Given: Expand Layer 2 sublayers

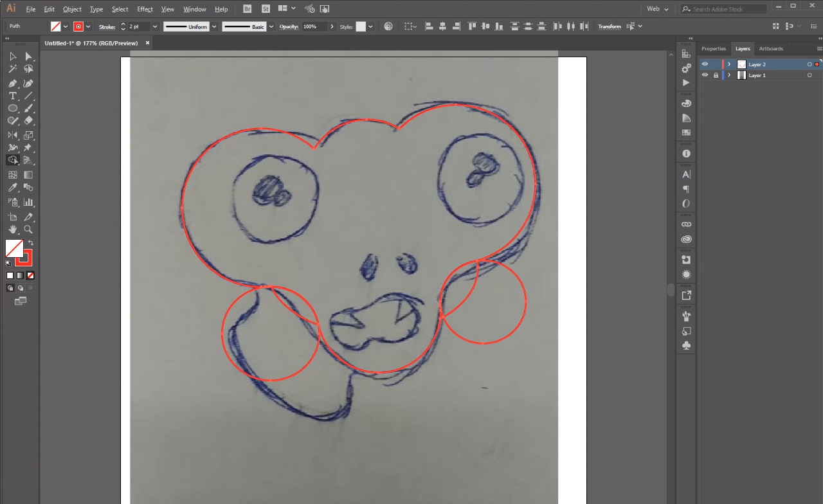Looking at the screenshot, I should tap(729, 64).
